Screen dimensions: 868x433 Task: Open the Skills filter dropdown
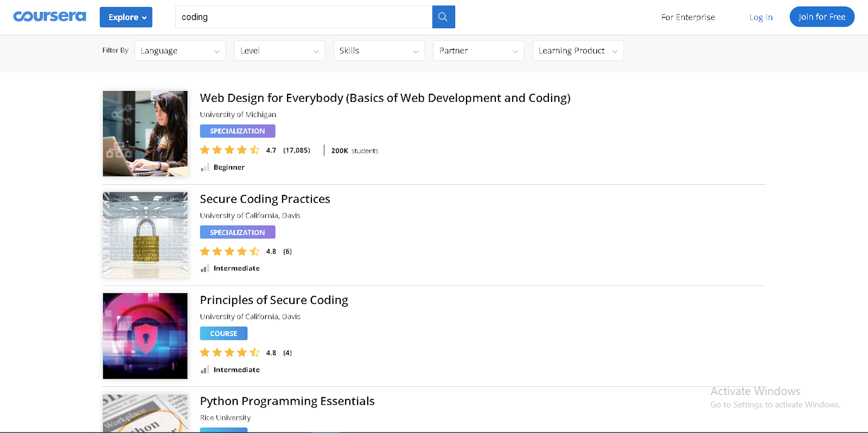click(x=379, y=51)
